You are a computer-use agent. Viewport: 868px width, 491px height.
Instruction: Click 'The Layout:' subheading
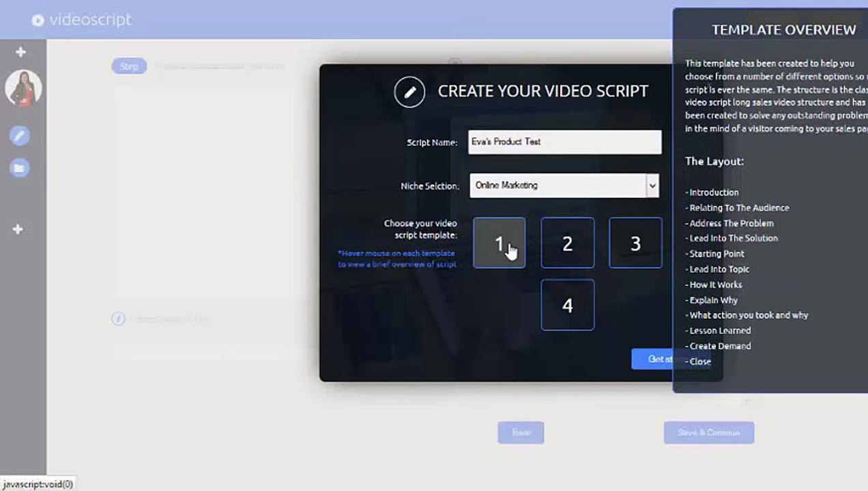[x=714, y=162]
